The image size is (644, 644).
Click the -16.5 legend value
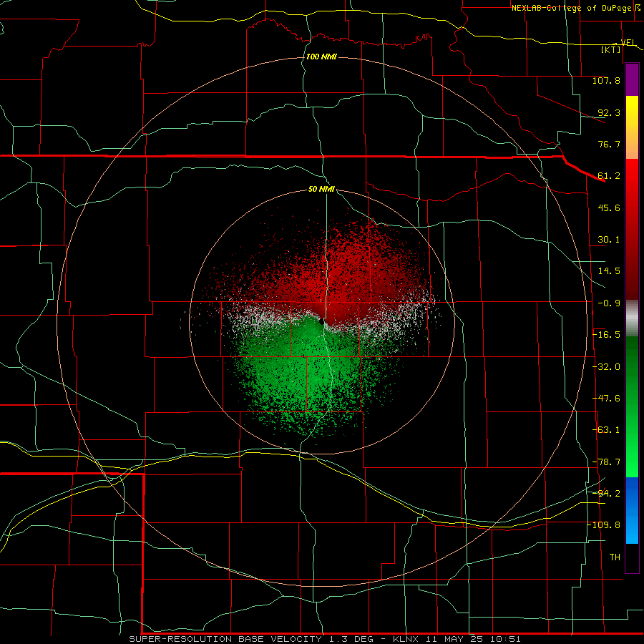[606, 335]
